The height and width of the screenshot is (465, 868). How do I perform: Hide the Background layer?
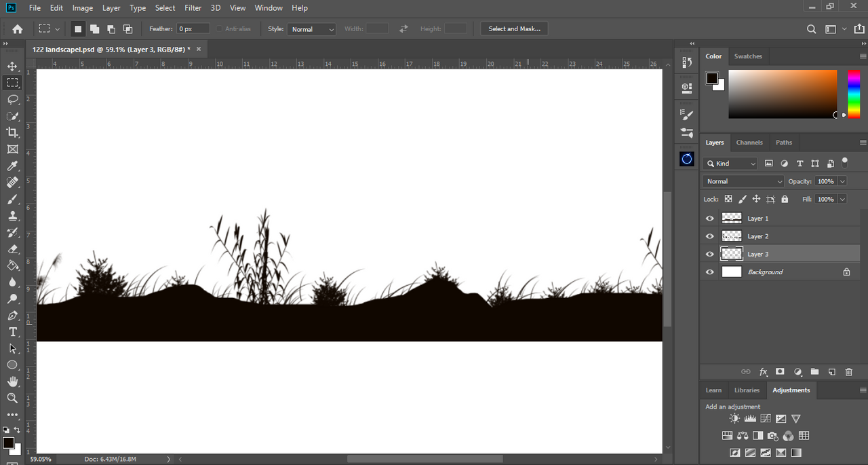710,272
